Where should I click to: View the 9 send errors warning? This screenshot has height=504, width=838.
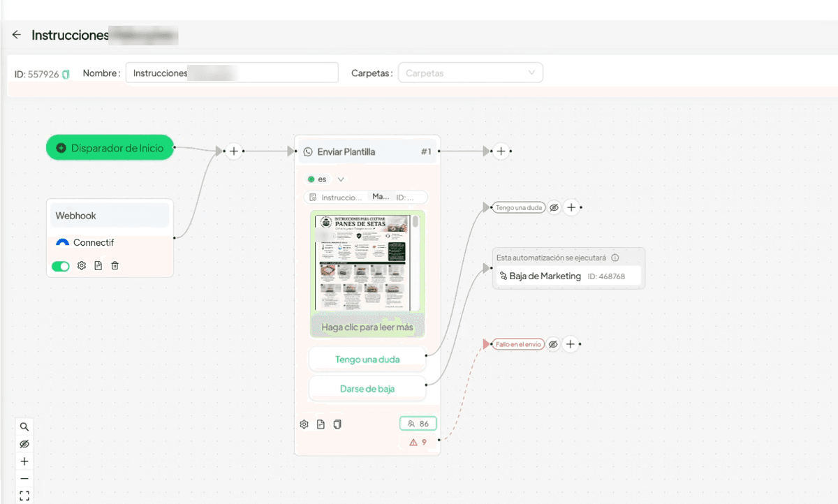(x=418, y=442)
